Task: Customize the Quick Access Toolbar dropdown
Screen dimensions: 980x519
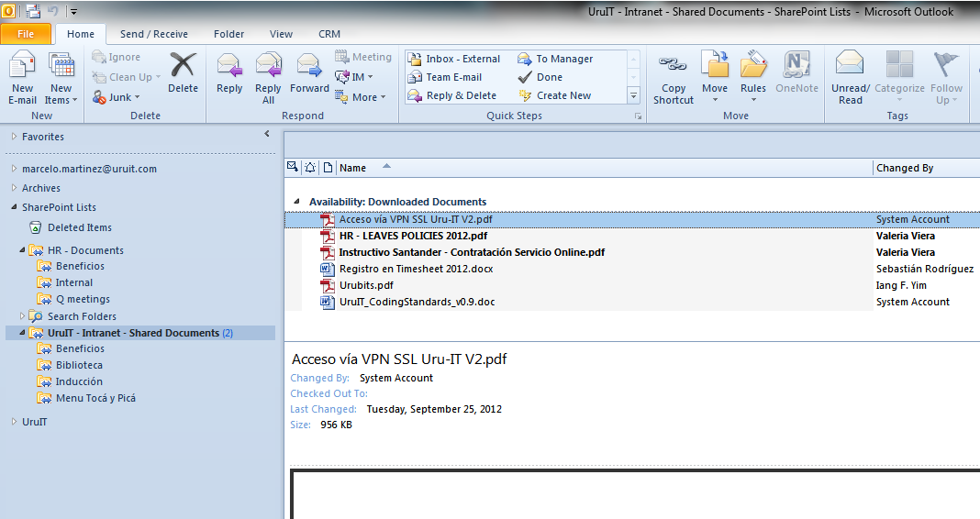Action: 73,11
